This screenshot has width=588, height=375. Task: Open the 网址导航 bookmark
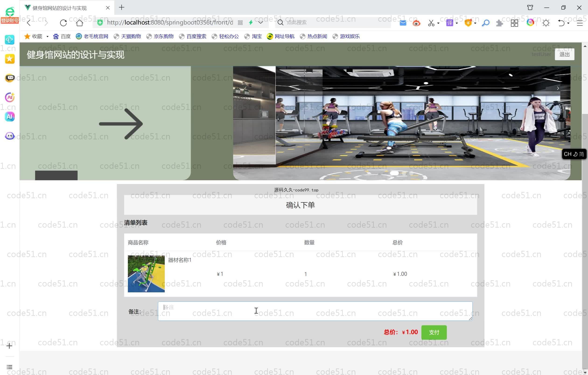point(281,36)
